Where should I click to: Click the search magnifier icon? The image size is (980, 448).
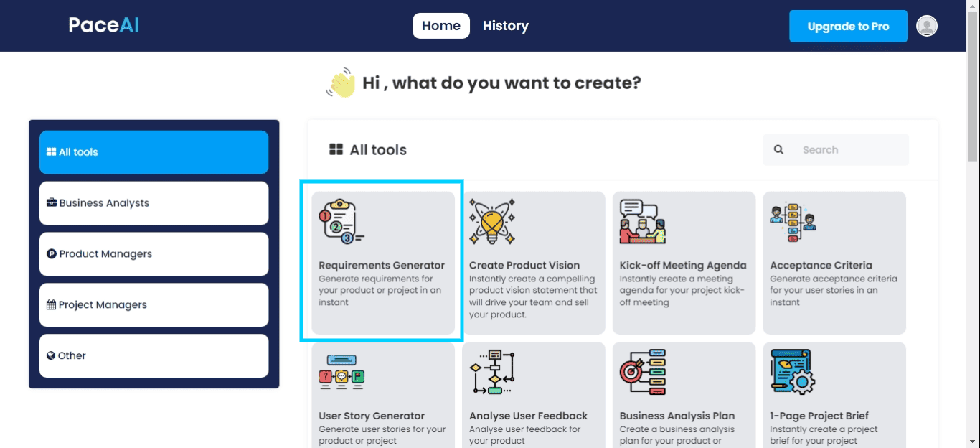click(x=778, y=149)
